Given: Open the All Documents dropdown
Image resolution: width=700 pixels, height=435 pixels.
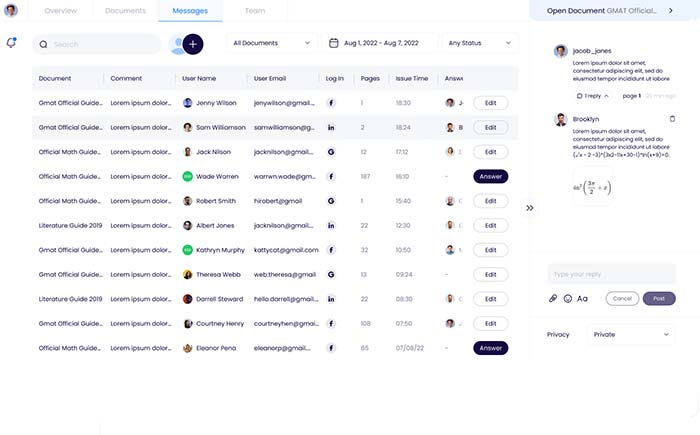Looking at the screenshot, I should click(271, 43).
